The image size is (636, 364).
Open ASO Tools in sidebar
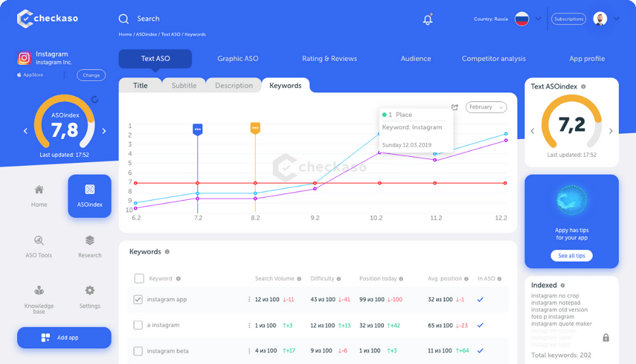pos(38,247)
